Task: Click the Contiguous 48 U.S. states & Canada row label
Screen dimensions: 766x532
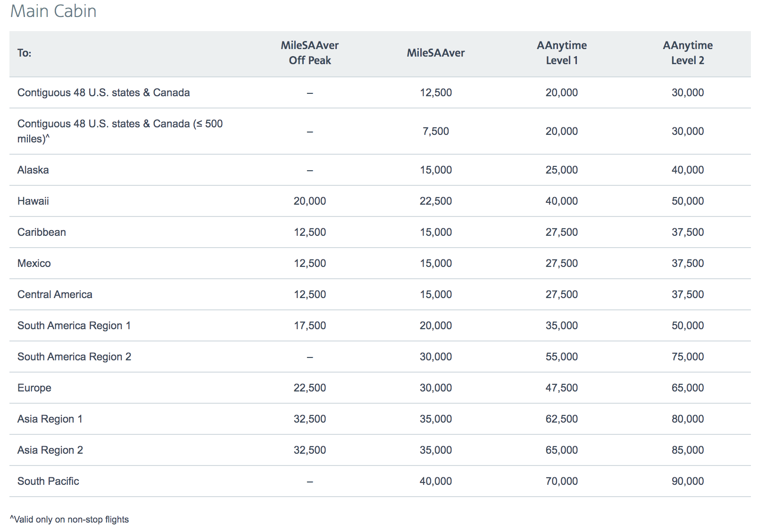Action: click(x=104, y=92)
